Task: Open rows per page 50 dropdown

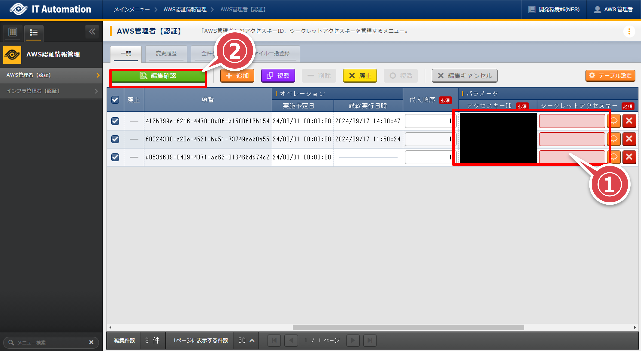Action: pos(246,340)
